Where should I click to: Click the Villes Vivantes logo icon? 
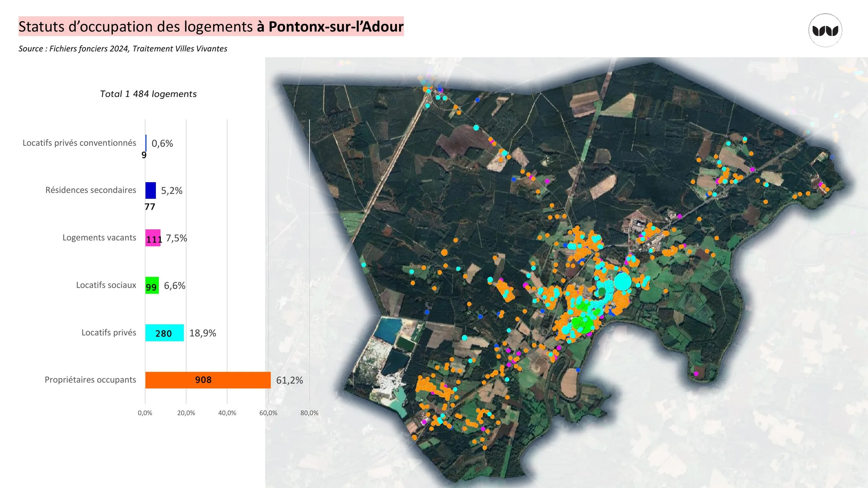pos(825,30)
